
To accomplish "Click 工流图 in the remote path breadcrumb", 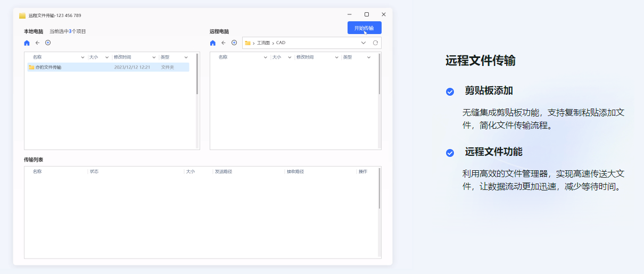I will pos(263,43).
